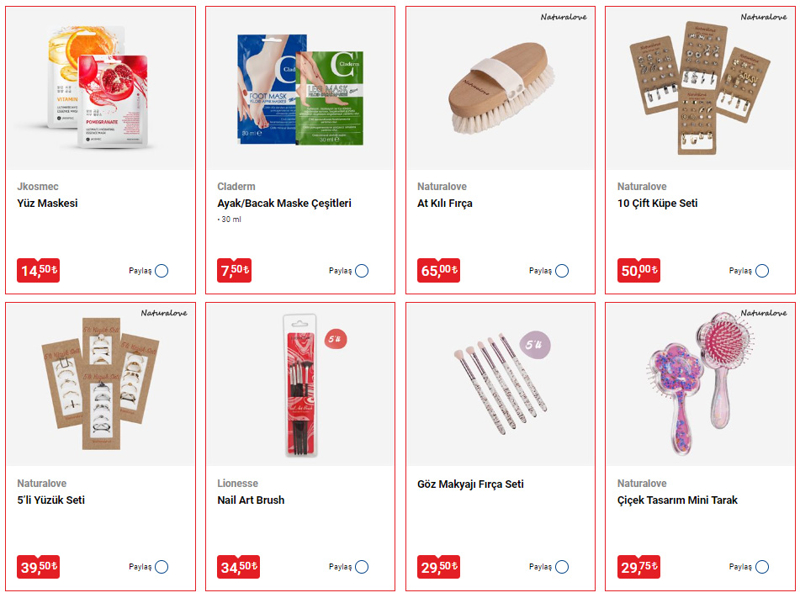Open the earring set product photo
The image size is (800, 598).
coord(700,88)
